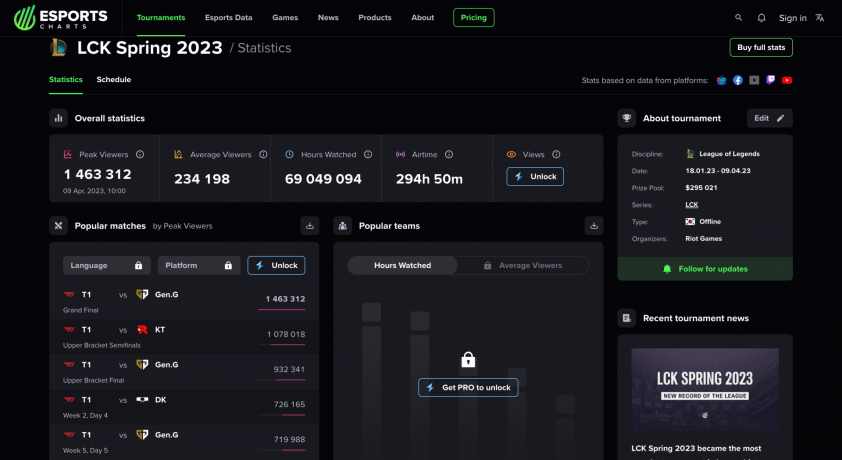
Task: Switch Popular teams to Average Viewers
Action: tap(523, 266)
